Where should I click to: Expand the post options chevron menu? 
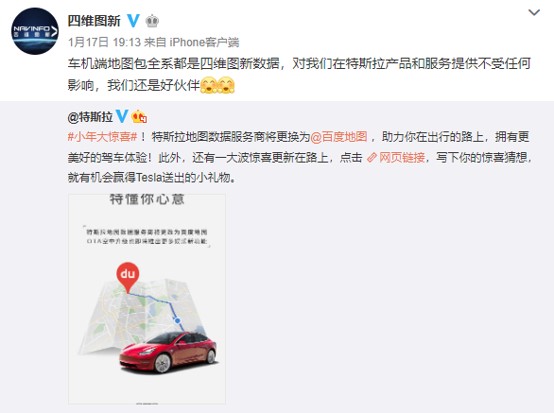coord(534,13)
